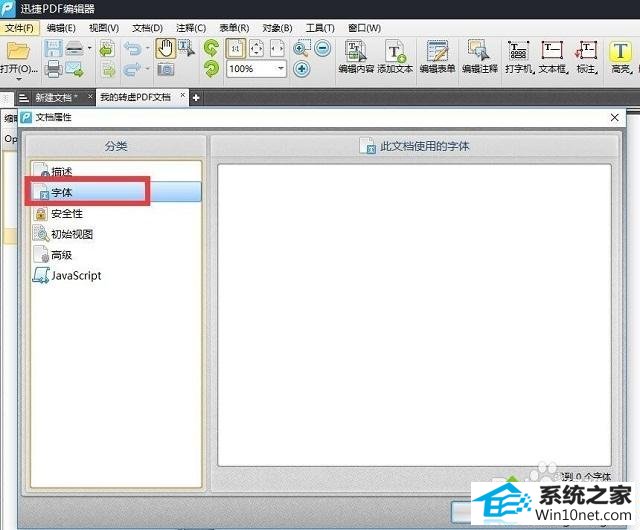
Task: Open the 编辑(E) menu
Action: coord(61,28)
